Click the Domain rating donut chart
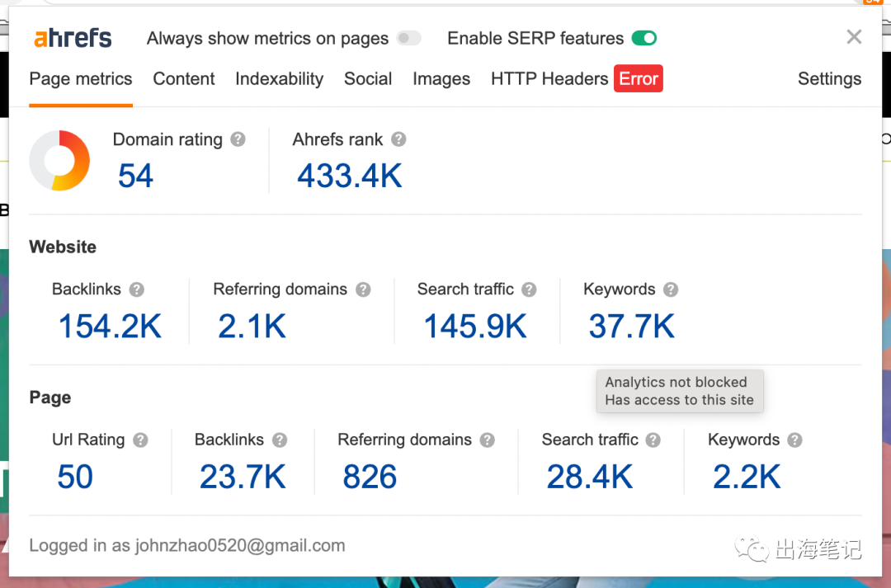Viewport: 891px width, 588px height. tap(59, 161)
